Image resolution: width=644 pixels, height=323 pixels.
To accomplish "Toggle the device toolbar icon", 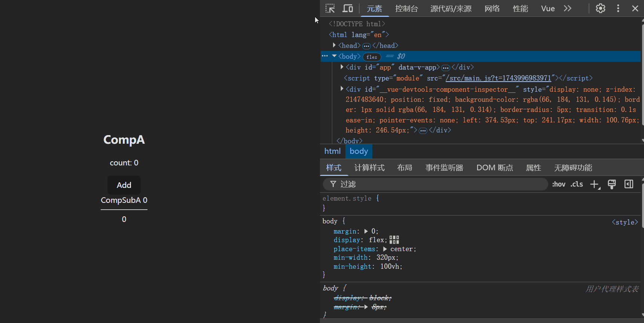I will click(348, 8).
